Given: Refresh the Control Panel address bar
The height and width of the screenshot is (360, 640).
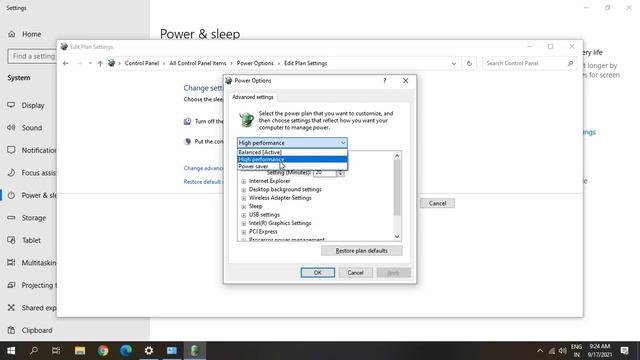Looking at the screenshot, I should pos(469,64).
